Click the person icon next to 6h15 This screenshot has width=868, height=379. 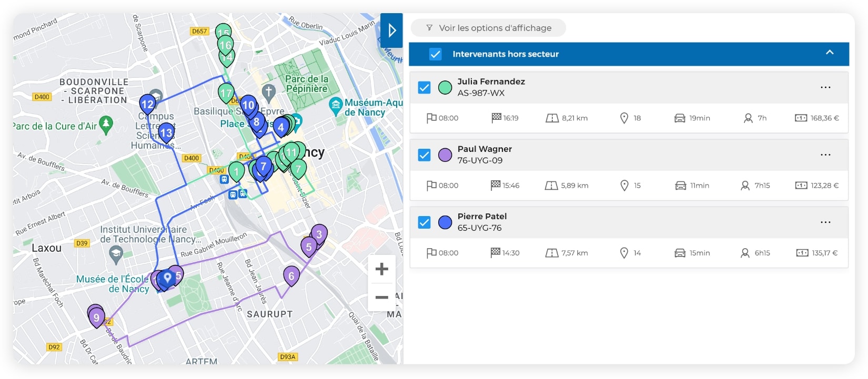point(745,253)
